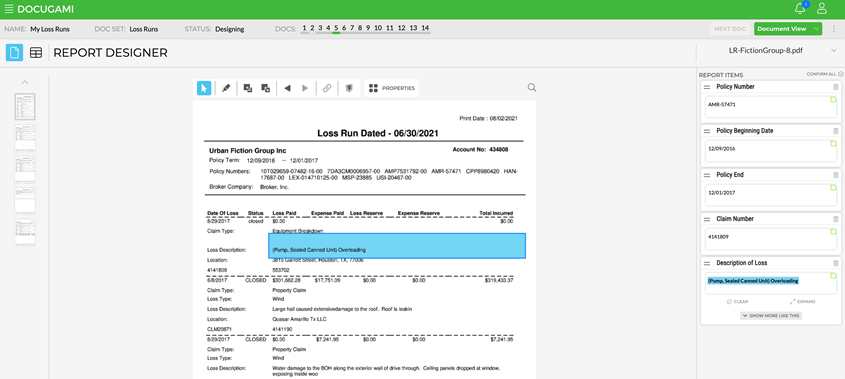This screenshot has height=379, width=845.
Task: Confirm the AMR-57471 value status circle
Action: [x=833, y=99]
